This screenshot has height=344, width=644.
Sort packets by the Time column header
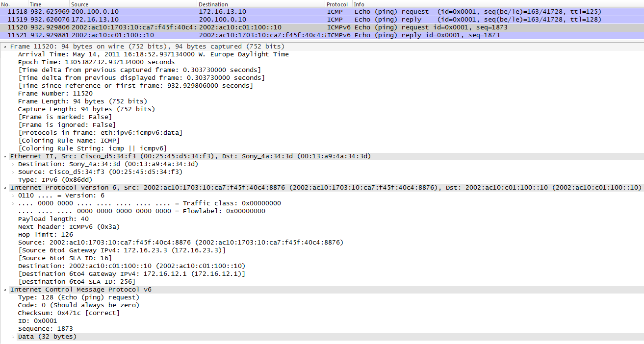[49, 4]
